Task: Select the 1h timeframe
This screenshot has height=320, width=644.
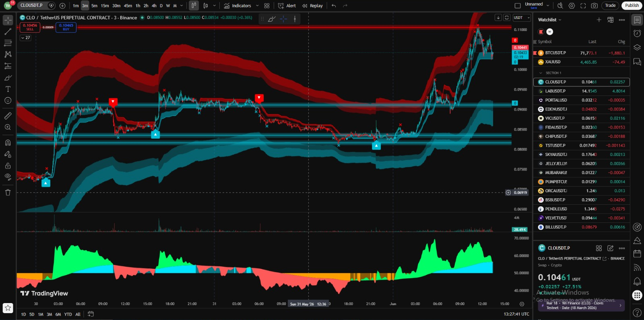Action: pyautogui.click(x=138, y=6)
